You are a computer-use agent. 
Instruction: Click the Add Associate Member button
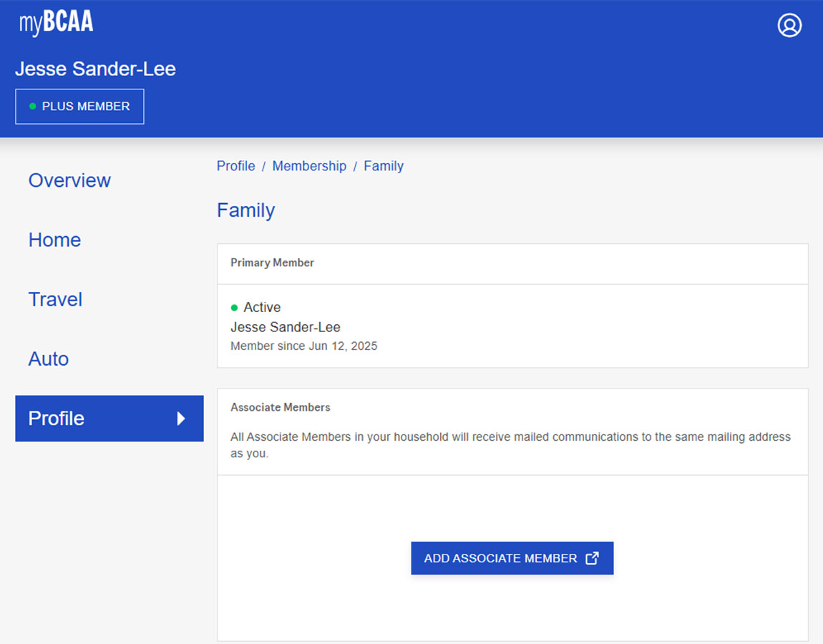pos(500,558)
